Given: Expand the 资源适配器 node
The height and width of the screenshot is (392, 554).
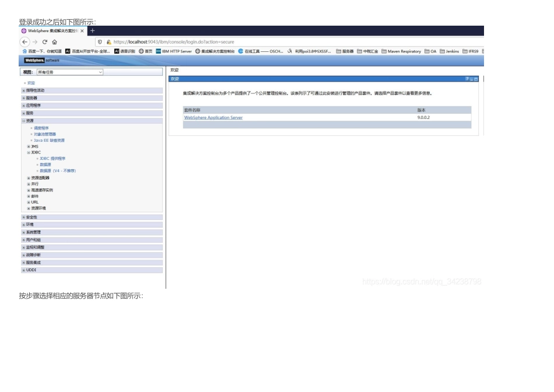Looking at the screenshot, I should 29,178.
